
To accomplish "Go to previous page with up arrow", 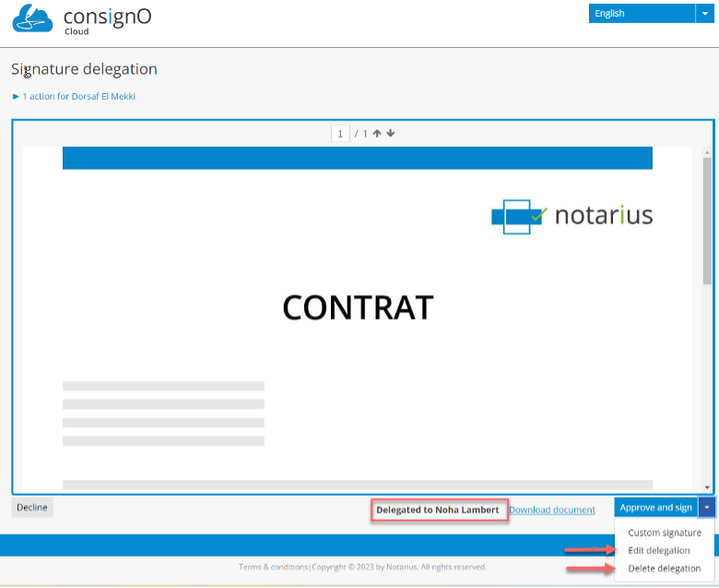I will pyautogui.click(x=377, y=134).
